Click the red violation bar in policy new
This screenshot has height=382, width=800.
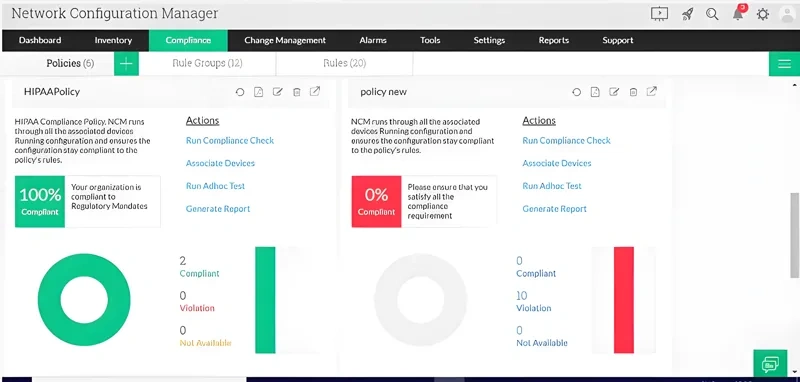[x=624, y=300]
